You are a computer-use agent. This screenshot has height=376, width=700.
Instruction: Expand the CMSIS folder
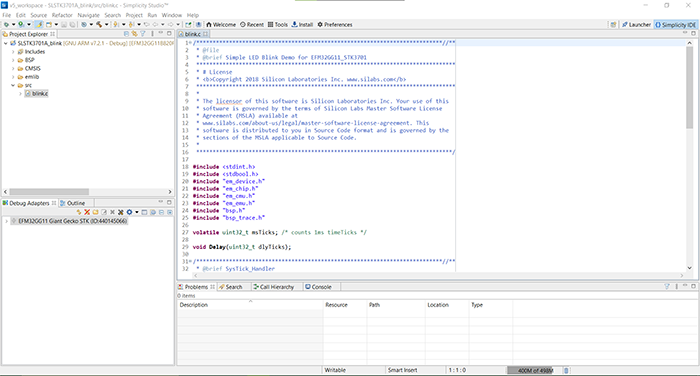[x=13, y=68]
